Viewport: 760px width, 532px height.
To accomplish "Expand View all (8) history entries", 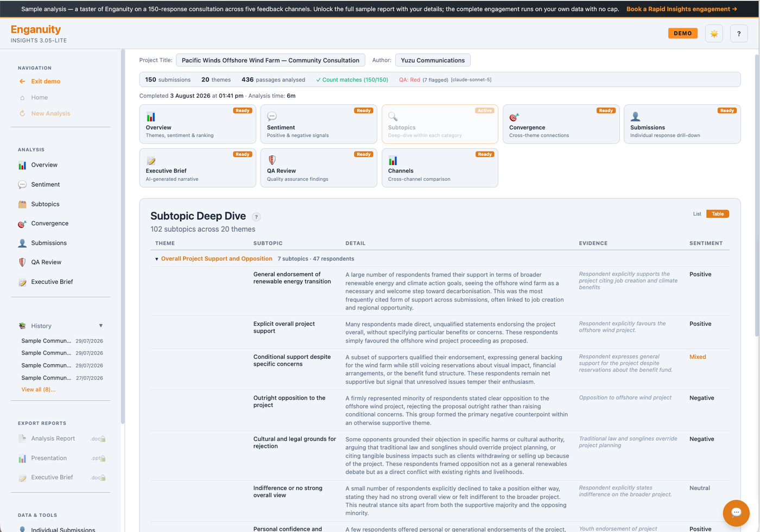I will pos(38,390).
